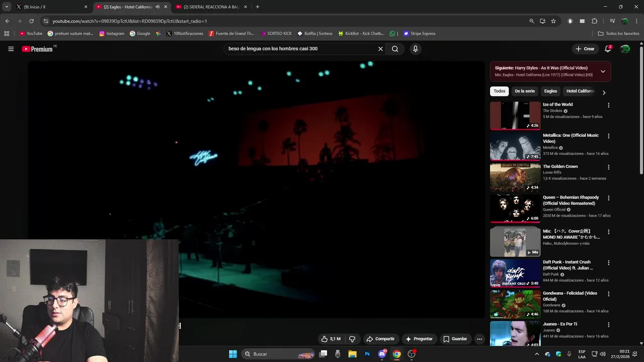The width and height of the screenshot is (644, 362).
Task: Open the YouTube account avatar menu
Action: (x=625, y=49)
